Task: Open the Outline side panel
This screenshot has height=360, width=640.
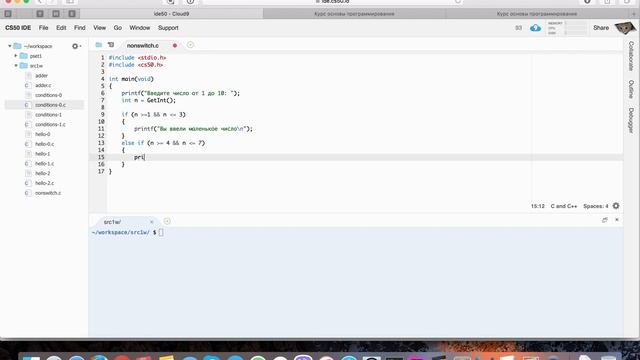Action: point(631,89)
